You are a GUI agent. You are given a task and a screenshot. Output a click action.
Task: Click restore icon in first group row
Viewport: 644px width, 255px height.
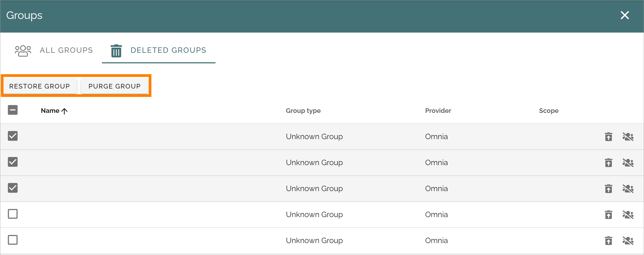(x=609, y=137)
